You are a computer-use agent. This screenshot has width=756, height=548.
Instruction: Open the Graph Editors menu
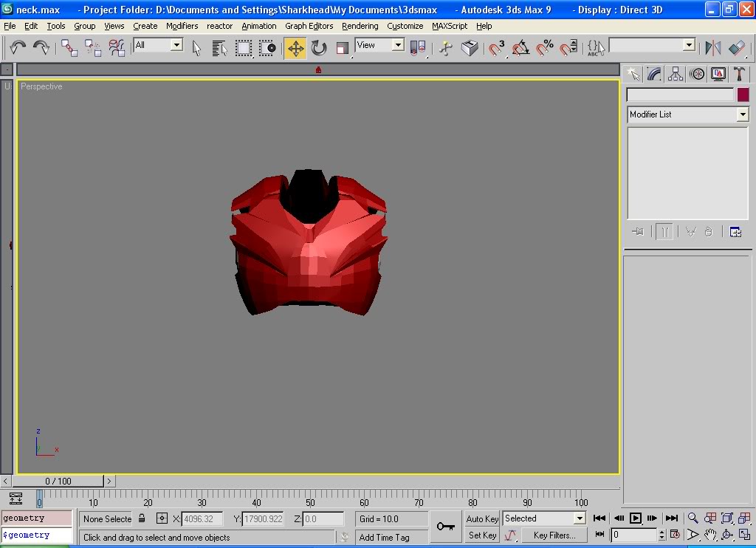point(309,26)
